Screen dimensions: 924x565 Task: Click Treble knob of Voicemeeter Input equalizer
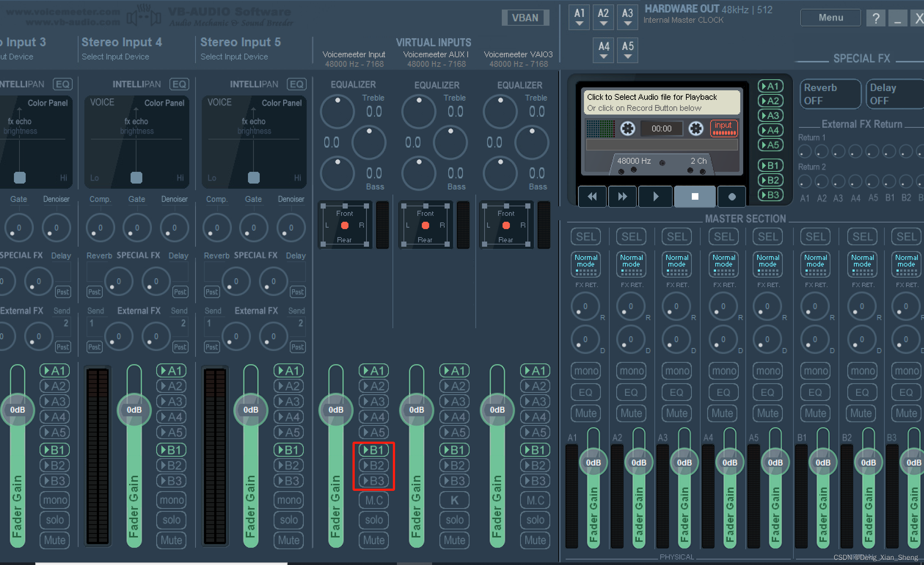[x=337, y=112]
